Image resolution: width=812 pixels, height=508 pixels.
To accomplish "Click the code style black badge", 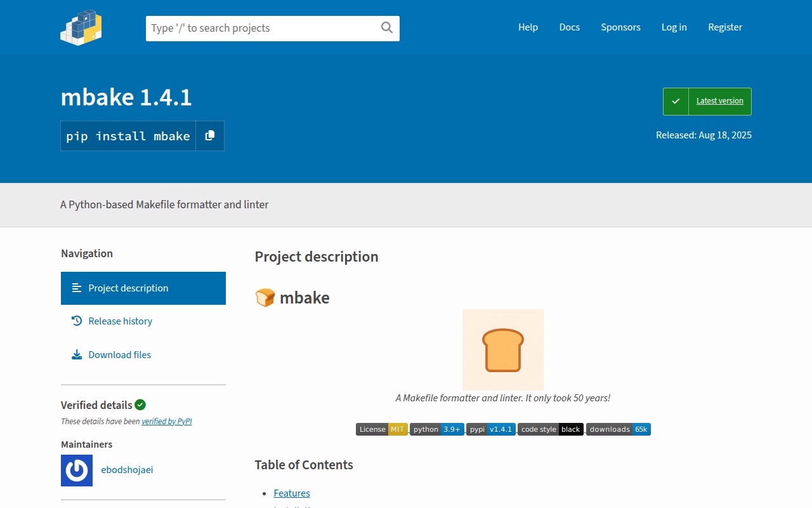I will point(551,429).
